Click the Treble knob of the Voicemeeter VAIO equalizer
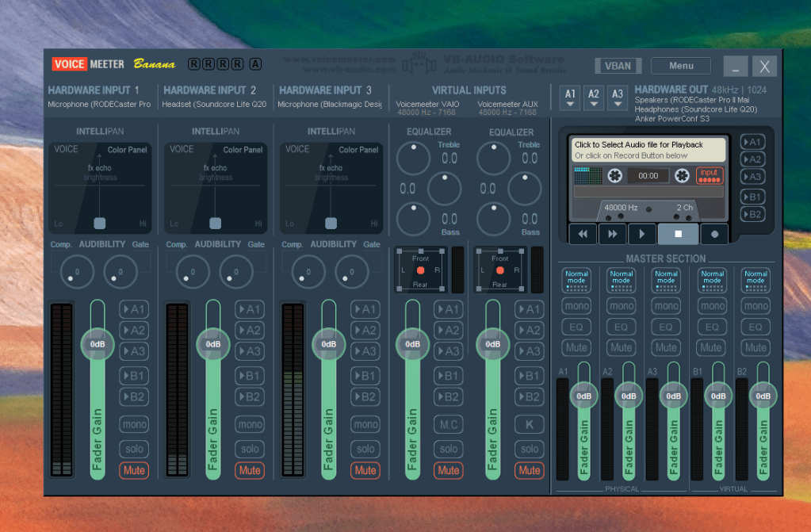Viewport: 811px width, 532px height. (x=413, y=158)
